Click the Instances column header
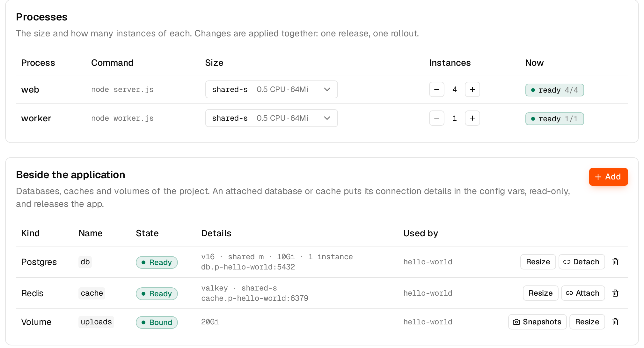 450,63
